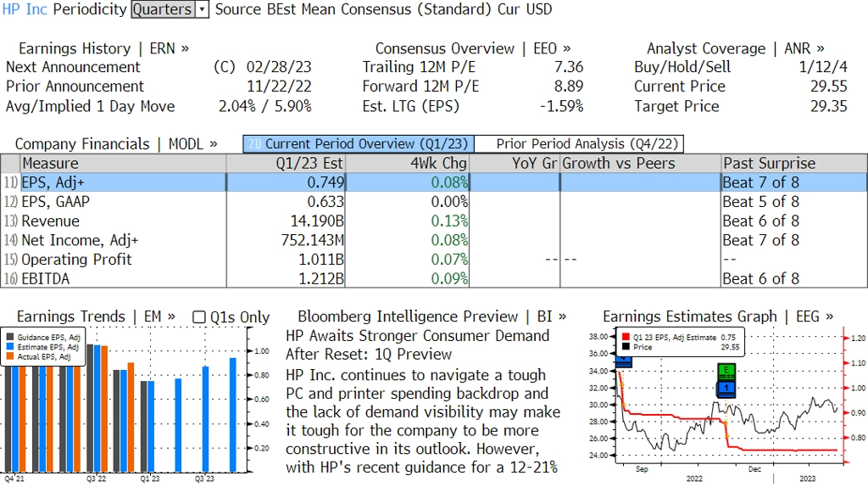Click the Next Announcement date 02/28/23
The image size is (868, 487).
coord(279,67)
